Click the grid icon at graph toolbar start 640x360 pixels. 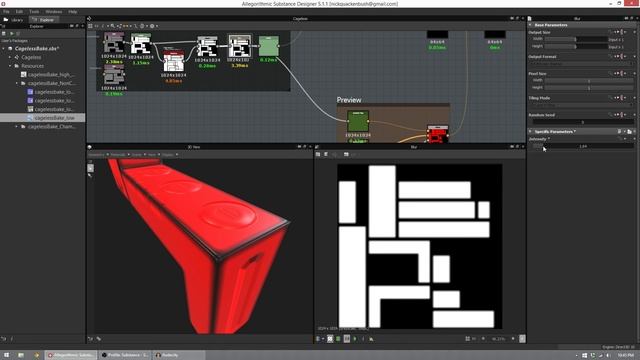tap(90, 26)
